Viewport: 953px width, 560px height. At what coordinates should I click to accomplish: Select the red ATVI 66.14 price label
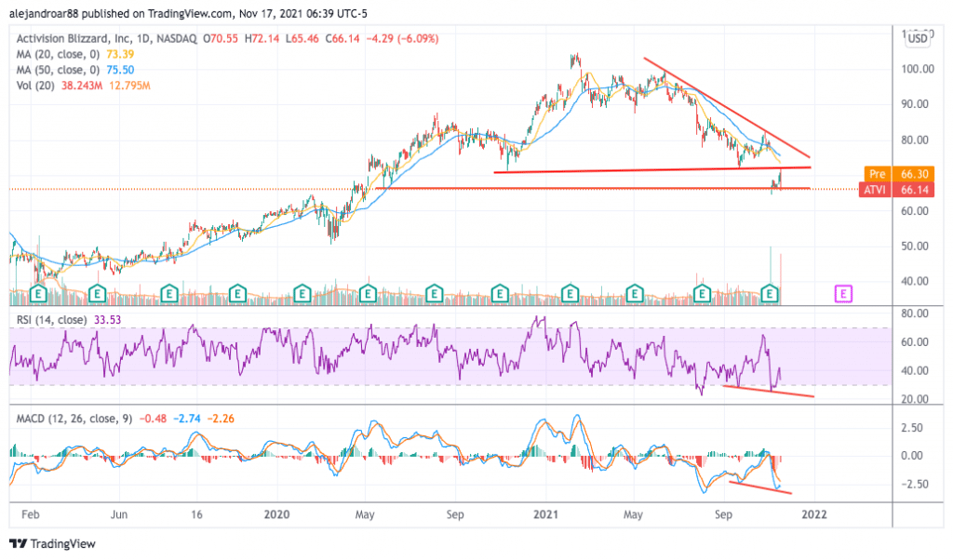[x=897, y=190]
